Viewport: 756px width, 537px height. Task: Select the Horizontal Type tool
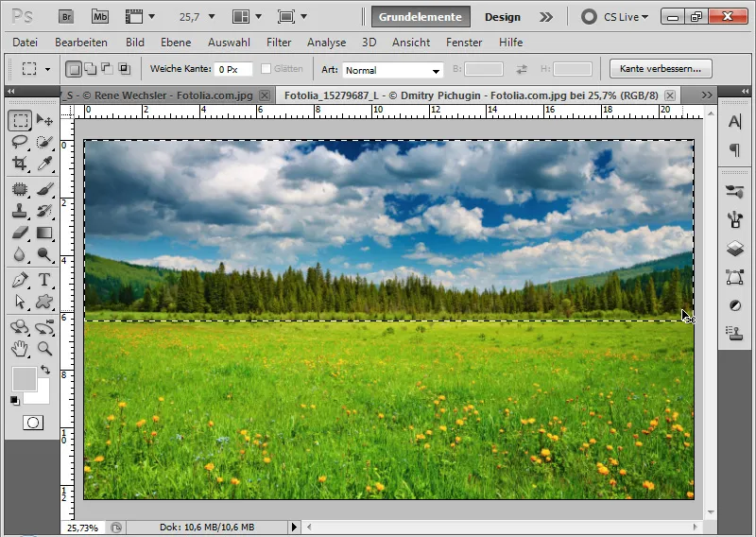44,280
